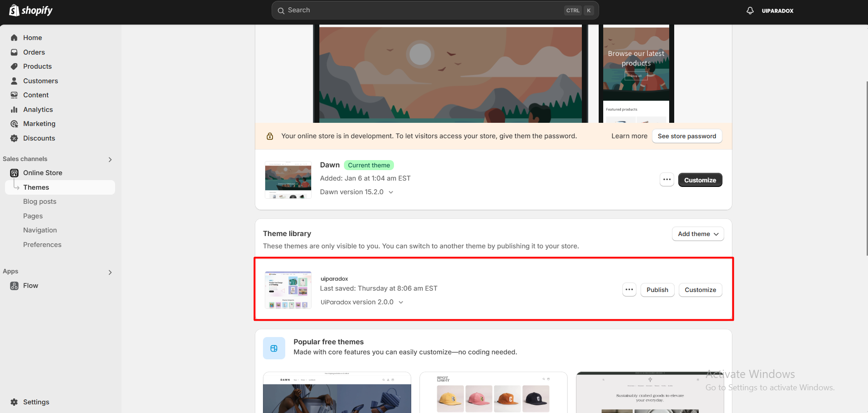
Task: Expand Apps section
Action: click(x=110, y=272)
